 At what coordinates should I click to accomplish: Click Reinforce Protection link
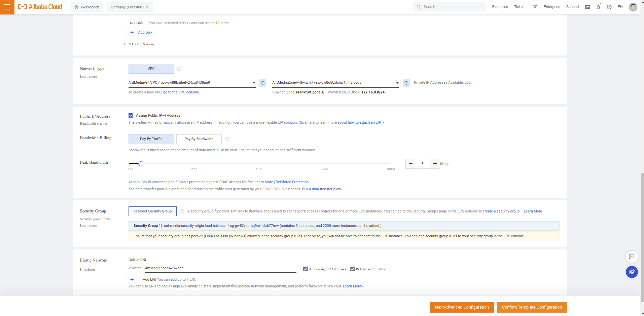(292, 182)
